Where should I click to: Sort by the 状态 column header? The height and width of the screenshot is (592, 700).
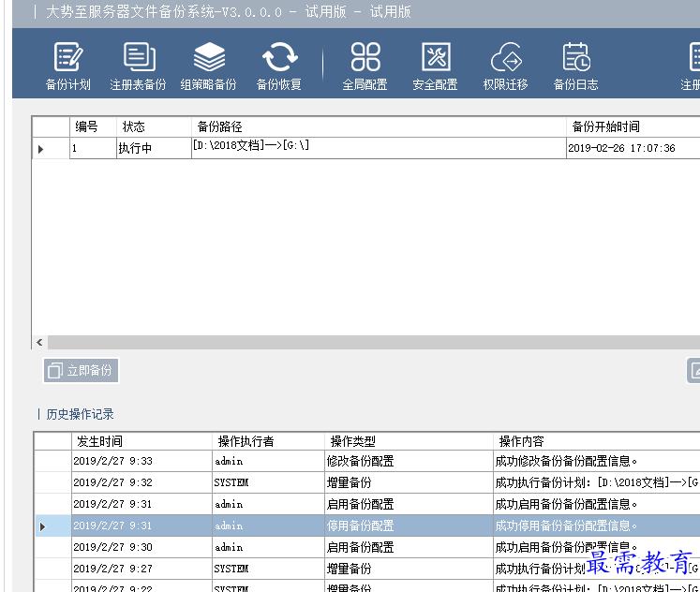tap(154, 126)
